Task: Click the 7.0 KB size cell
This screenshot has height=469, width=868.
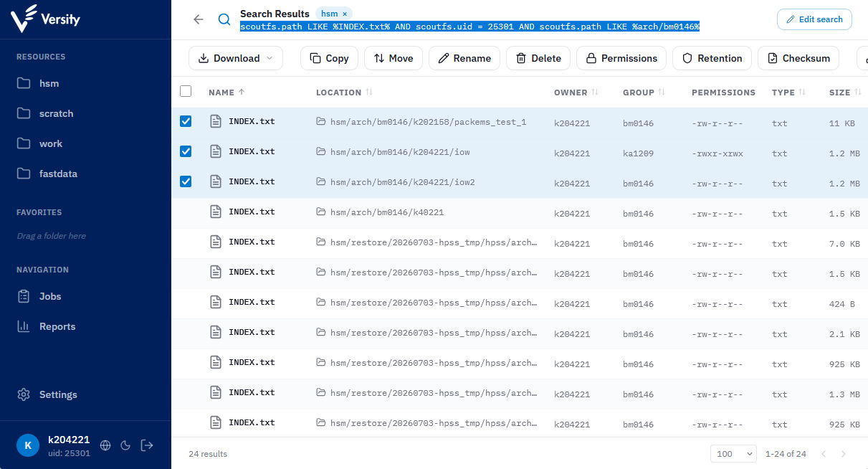Action: [844, 244]
